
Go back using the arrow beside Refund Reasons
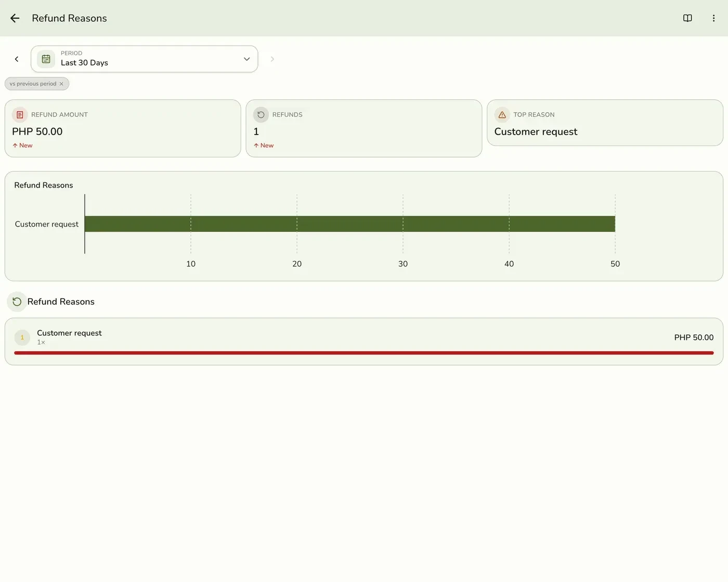coord(15,18)
